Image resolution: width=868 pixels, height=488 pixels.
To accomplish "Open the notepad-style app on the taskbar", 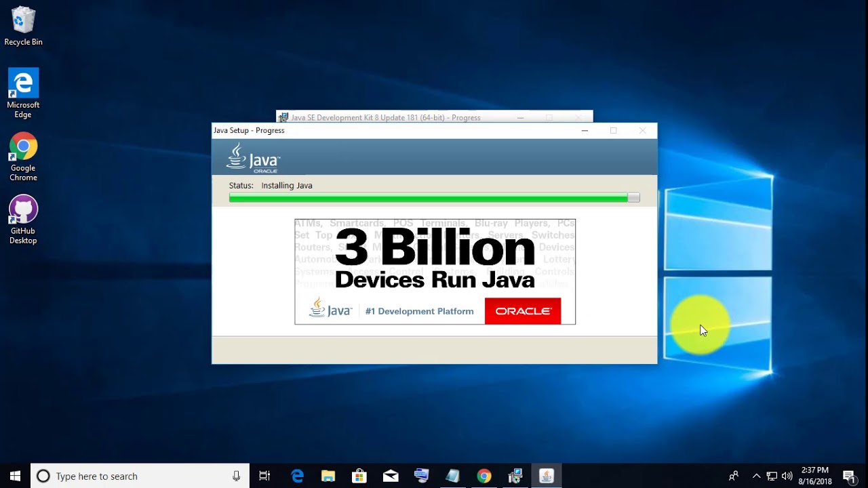I will pyautogui.click(x=452, y=476).
